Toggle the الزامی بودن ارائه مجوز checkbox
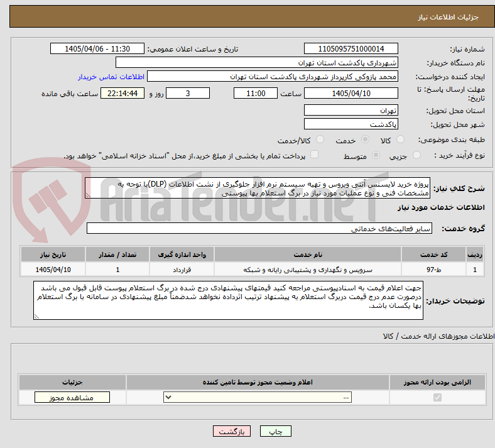The image size is (495, 448). (x=437, y=398)
